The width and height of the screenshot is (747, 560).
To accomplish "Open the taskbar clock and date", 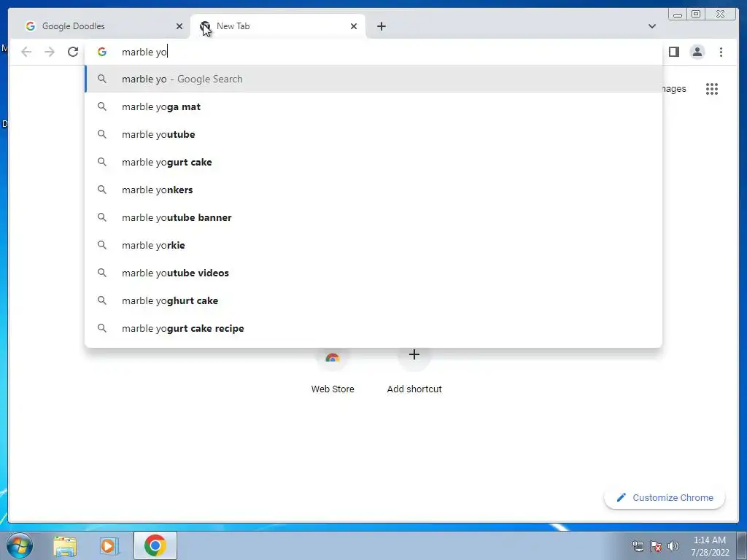I will coord(710,546).
